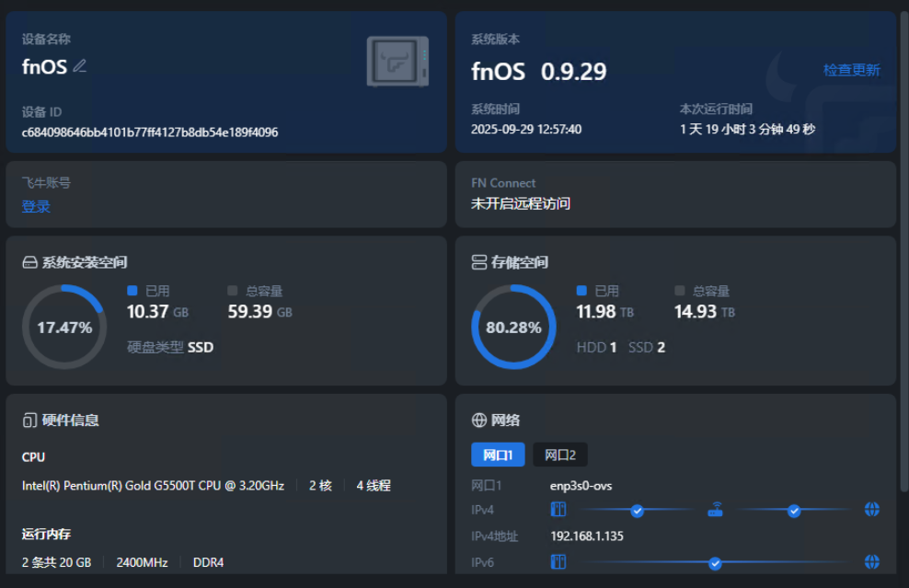Screen dimensions: 909x588
Task: Switch to the 网口1 tab
Action: point(498,455)
